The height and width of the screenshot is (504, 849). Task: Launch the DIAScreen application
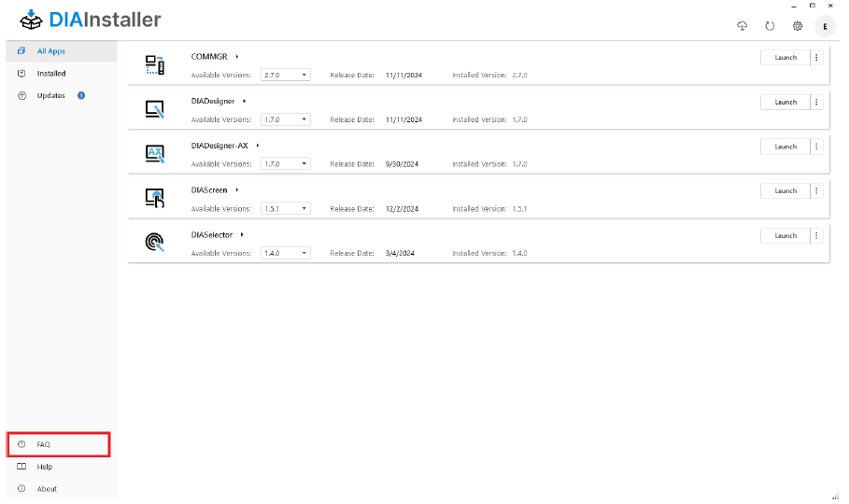click(785, 191)
